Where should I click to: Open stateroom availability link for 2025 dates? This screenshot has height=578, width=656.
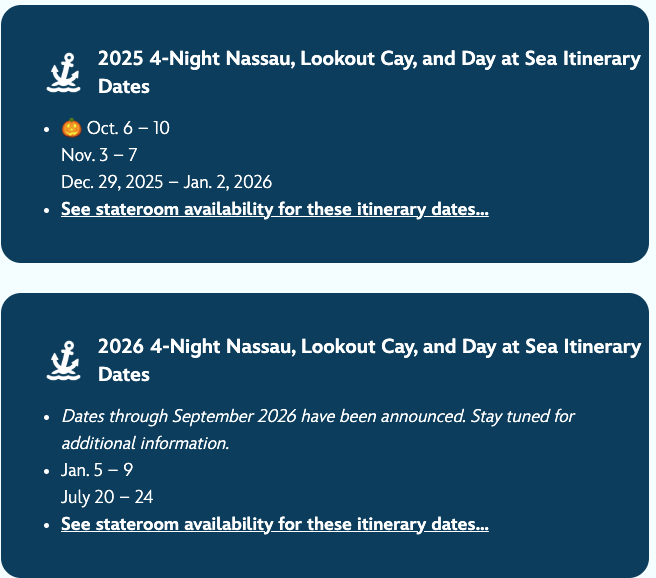[275, 209]
